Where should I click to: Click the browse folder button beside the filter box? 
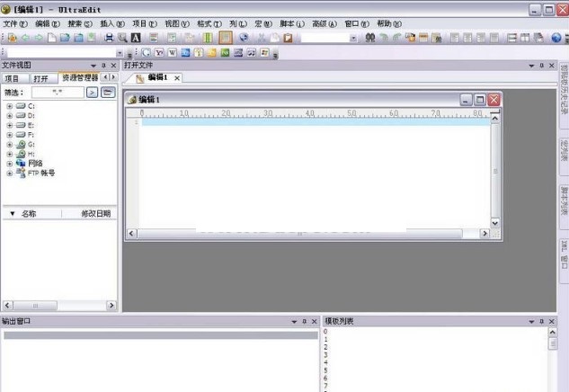[108, 93]
